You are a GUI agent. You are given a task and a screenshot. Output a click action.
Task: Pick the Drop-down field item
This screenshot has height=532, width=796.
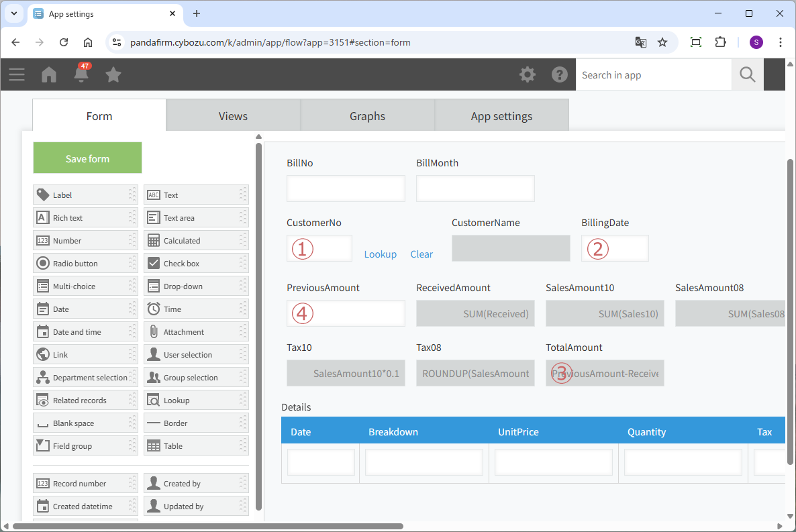196,286
